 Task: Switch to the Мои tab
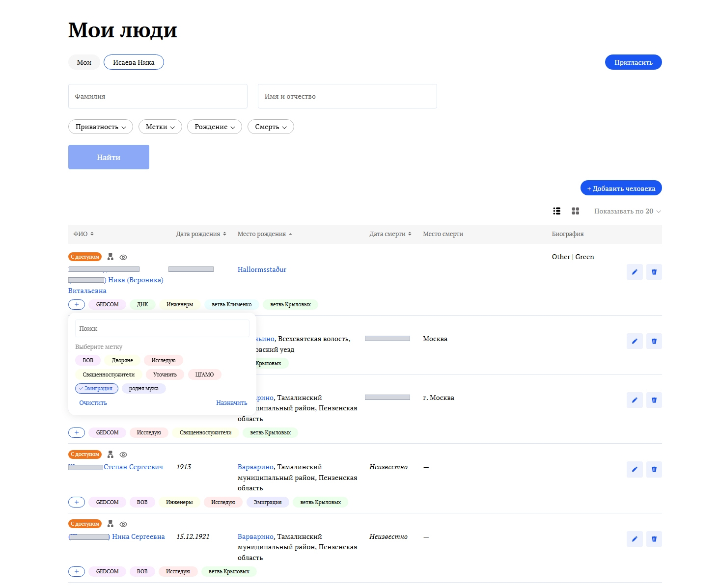84,62
